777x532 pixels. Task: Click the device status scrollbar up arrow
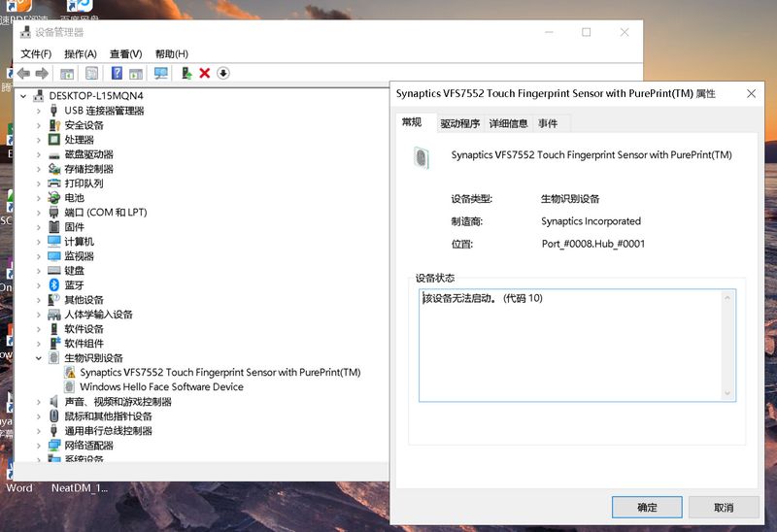click(x=727, y=298)
